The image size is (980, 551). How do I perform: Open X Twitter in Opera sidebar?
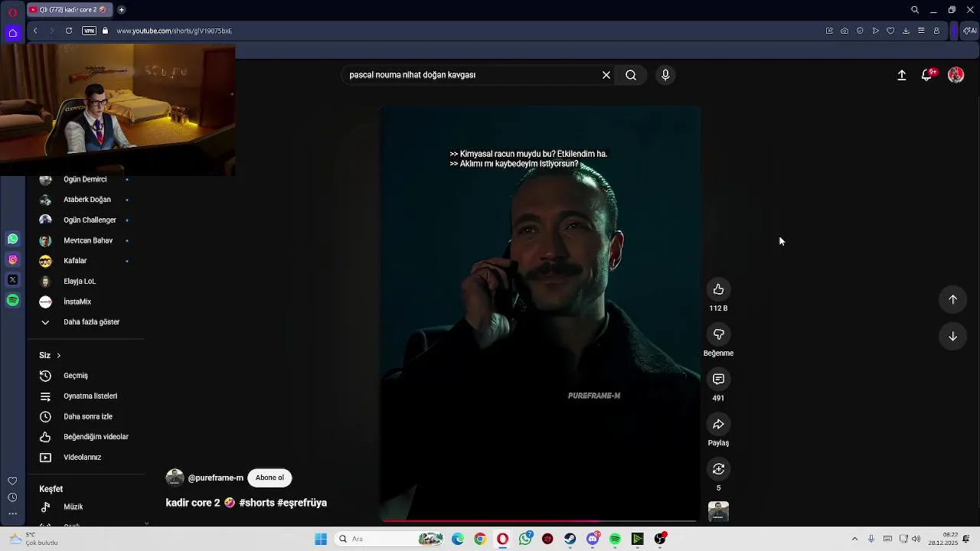click(12, 280)
